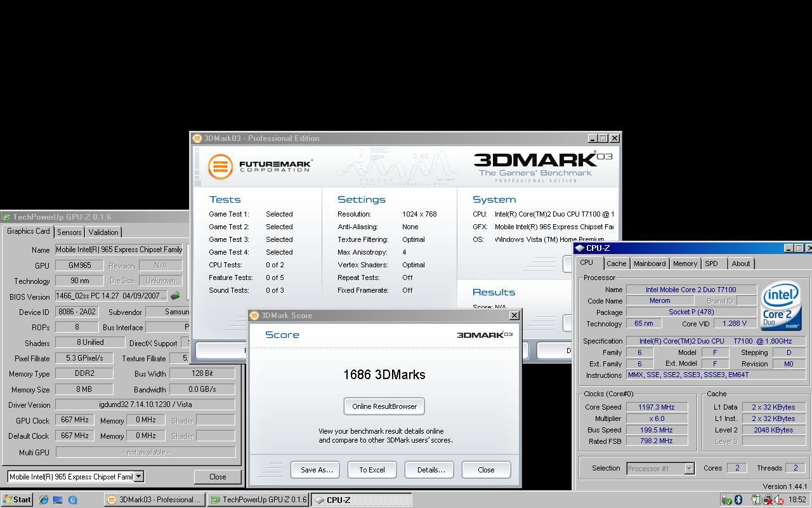Launch Internet Explorer from quick launch
The width and height of the screenshot is (812, 508).
pos(44,500)
